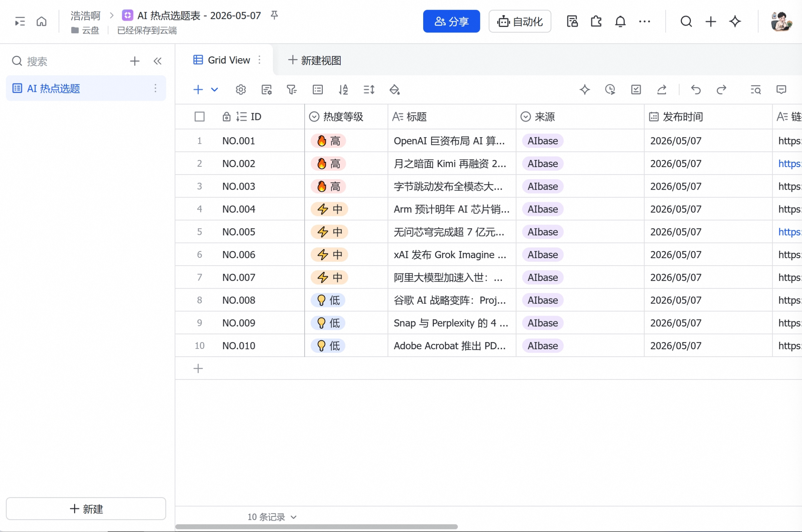802x532 pixels.
Task: Open the plugins puzzle-piece icon
Action: (x=596, y=21)
